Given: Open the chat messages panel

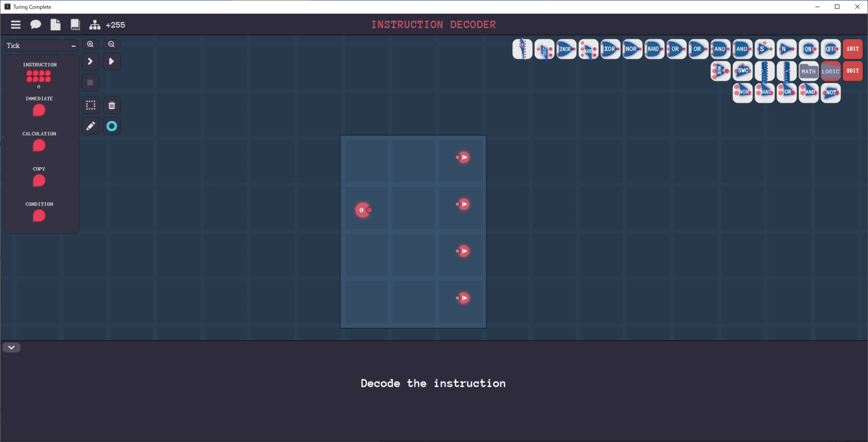Looking at the screenshot, I should [x=35, y=24].
